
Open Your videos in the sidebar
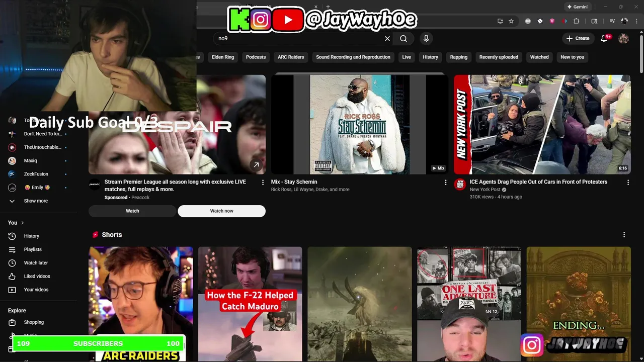tap(38, 290)
